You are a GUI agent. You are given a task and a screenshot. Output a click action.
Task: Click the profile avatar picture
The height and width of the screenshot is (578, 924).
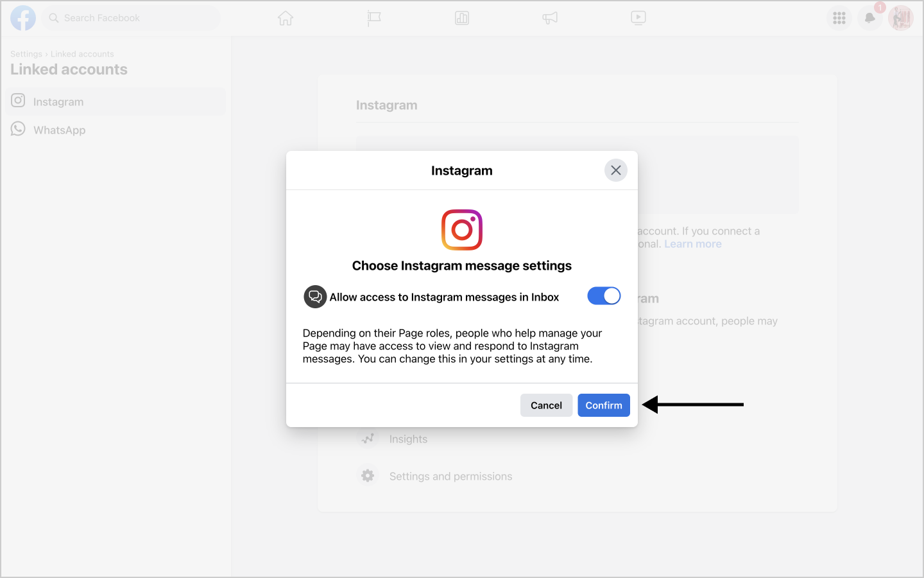coord(901,18)
